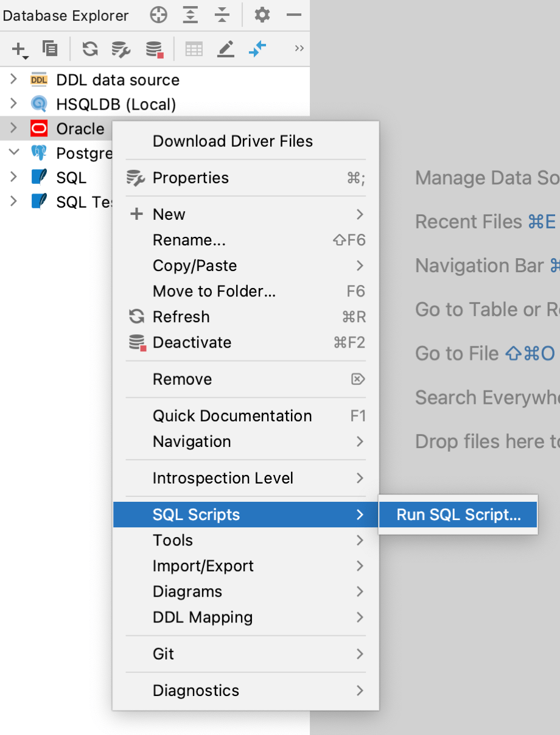
Task: Click the Refresh toolbar icon
Action: tap(90, 49)
